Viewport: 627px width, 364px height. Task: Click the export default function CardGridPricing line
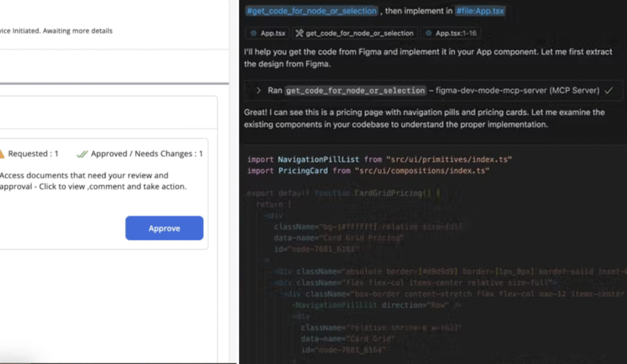[343, 193]
